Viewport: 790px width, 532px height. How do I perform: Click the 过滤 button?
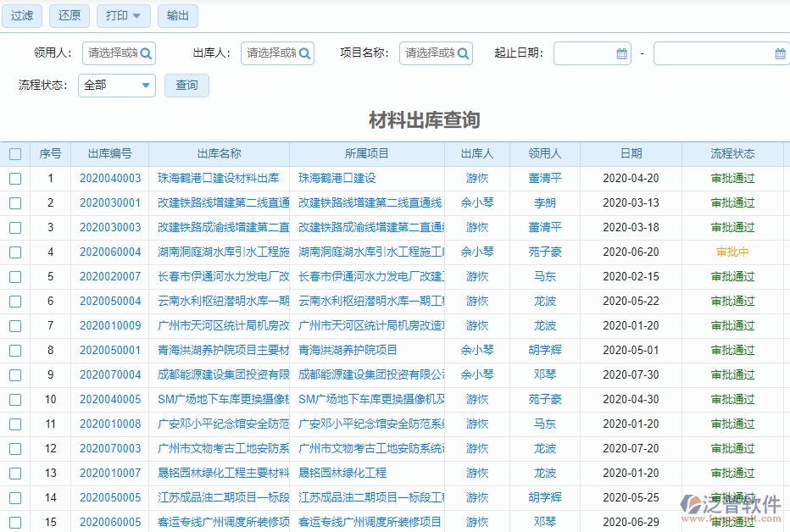(21, 15)
